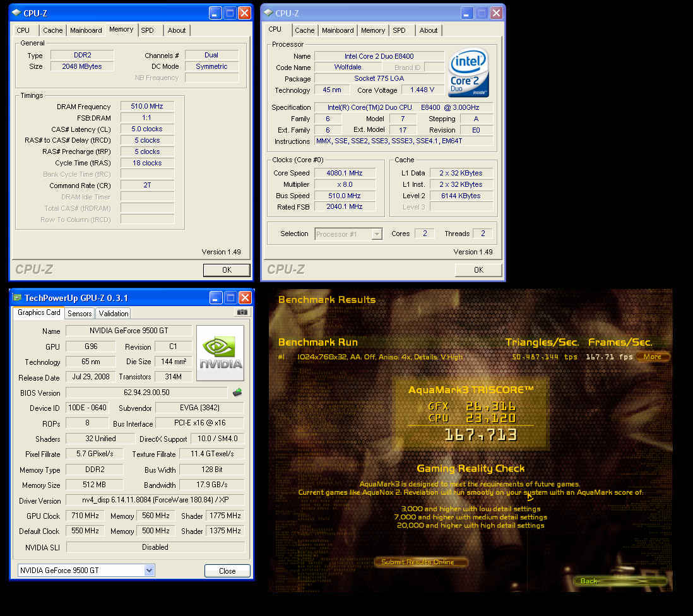Click the Instructions list MMX, SSE, SSE2
This screenshot has height=616, width=693.
pos(404,141)
